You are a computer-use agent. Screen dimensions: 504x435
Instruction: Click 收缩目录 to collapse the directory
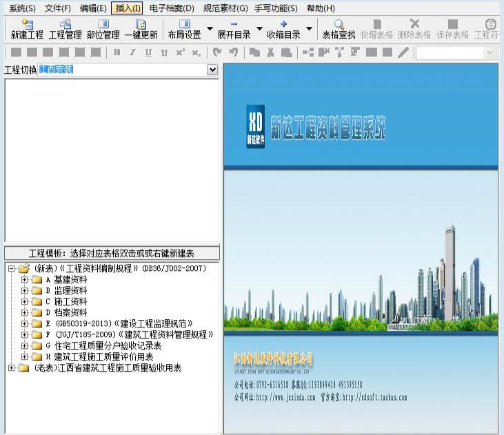click(283, 29)
